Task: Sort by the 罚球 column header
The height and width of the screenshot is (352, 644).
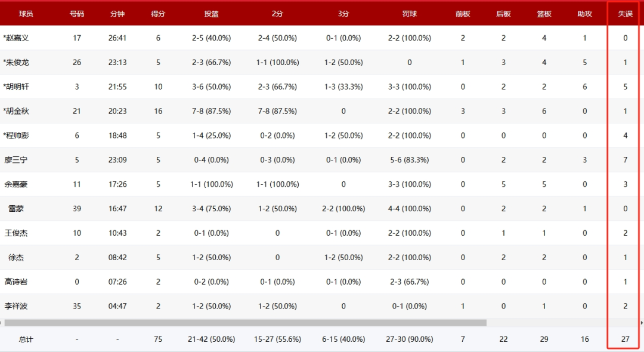Action: [x=409, y=14]
